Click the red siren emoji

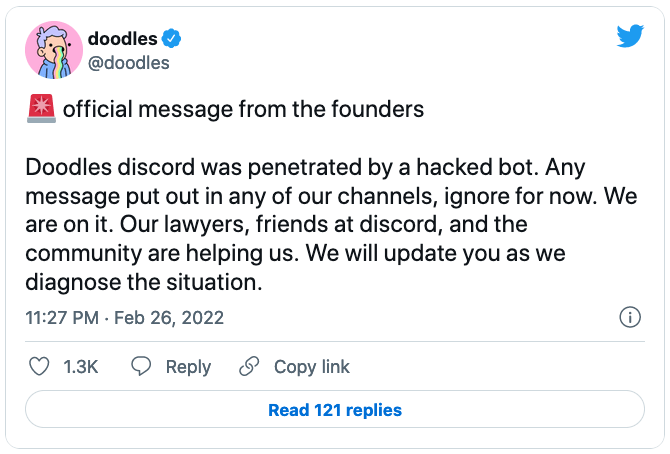[41, 109]
